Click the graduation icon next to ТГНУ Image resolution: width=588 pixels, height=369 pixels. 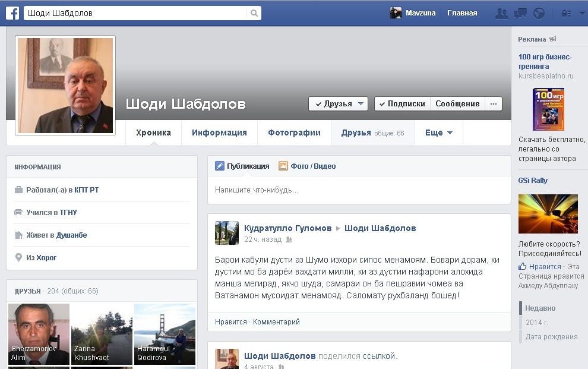[x=18, y=212]
